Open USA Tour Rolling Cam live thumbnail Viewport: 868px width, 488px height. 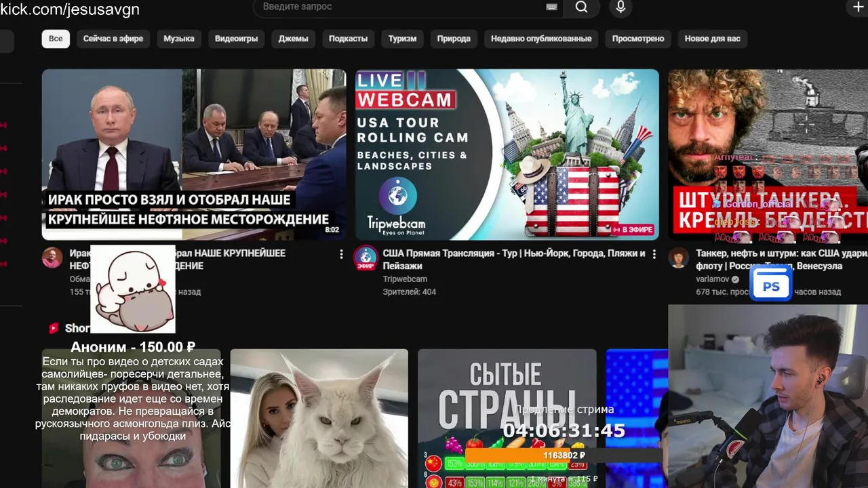[507, 155]
